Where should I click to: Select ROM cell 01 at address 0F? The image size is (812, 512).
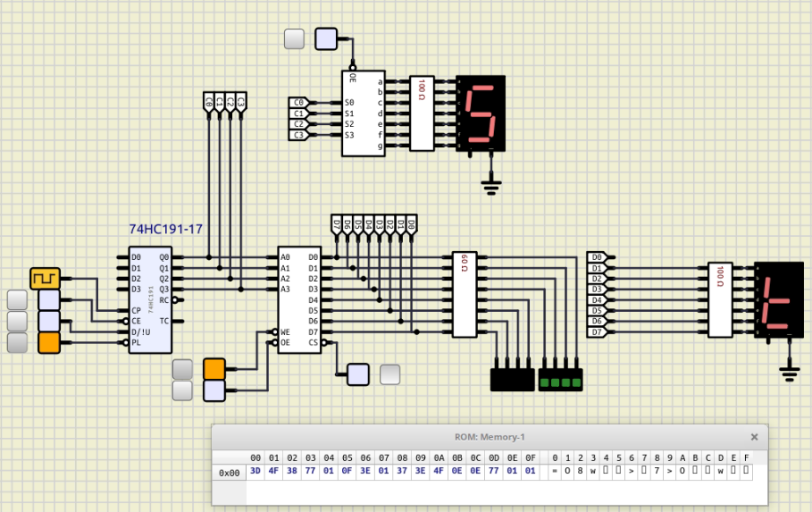click(531, 471)
